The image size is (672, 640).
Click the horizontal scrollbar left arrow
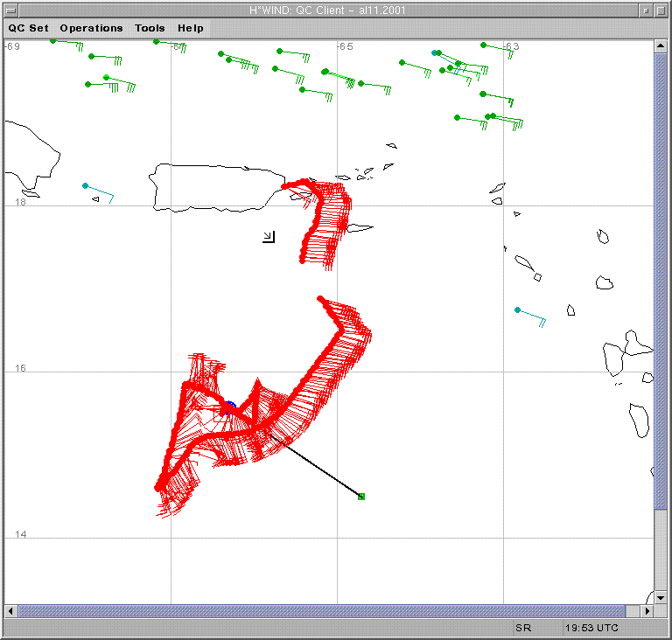point(10,610)
